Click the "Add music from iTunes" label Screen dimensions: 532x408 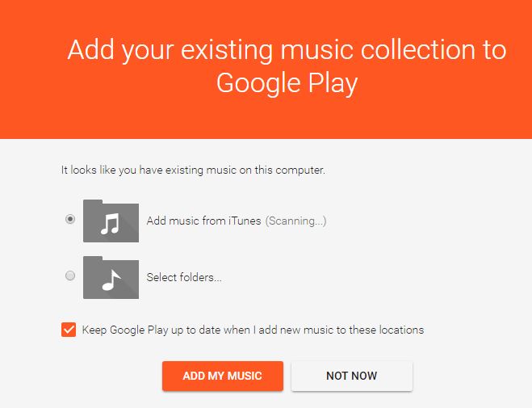coord(203,221)
